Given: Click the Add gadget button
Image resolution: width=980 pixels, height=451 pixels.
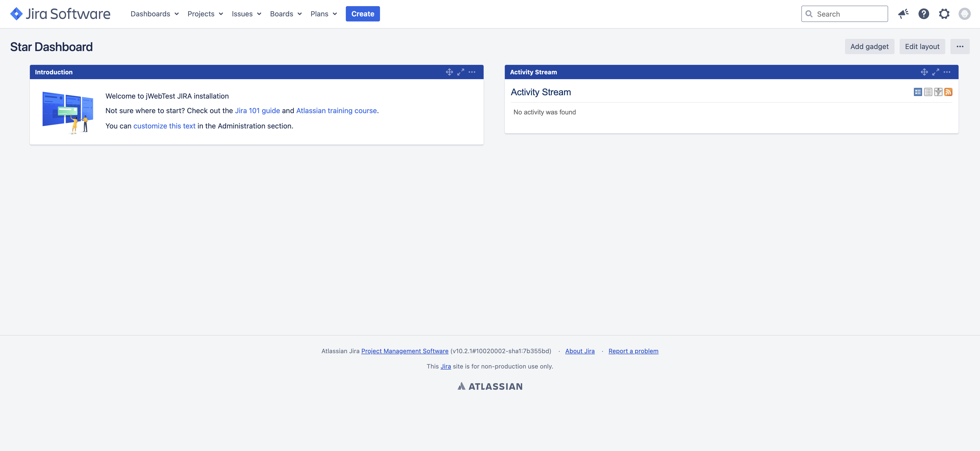Looking at the screenshot, I should [869, 46].
